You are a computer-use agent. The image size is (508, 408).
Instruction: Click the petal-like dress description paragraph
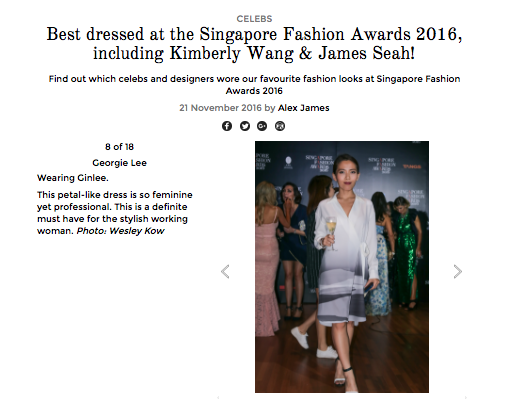tap(115, 213)
